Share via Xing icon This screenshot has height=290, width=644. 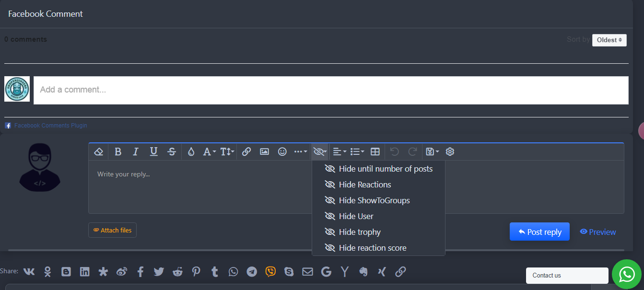(382, 272)
